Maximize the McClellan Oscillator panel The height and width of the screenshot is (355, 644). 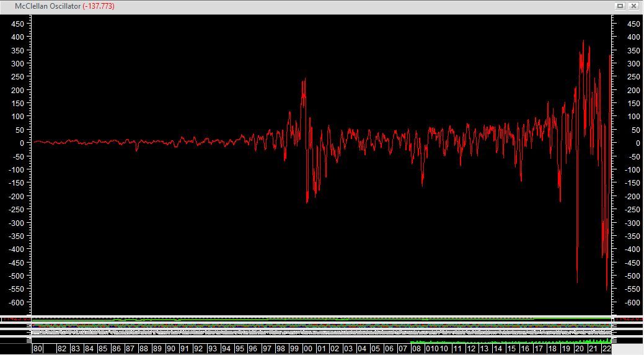(620, 6)
